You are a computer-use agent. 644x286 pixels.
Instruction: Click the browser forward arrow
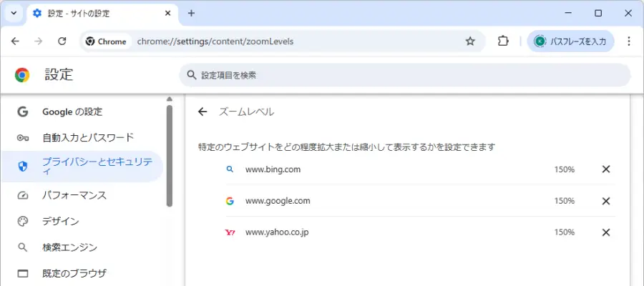pyautogui.click(x=39, y=41)
